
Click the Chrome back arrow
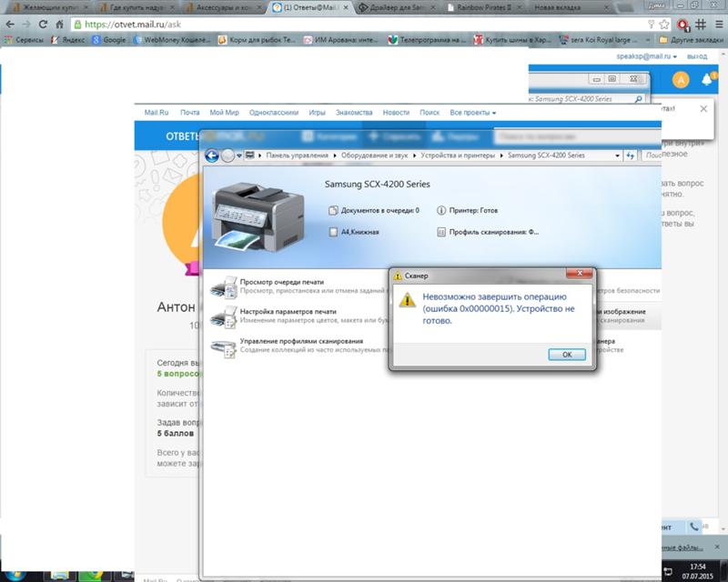point(10,25)
